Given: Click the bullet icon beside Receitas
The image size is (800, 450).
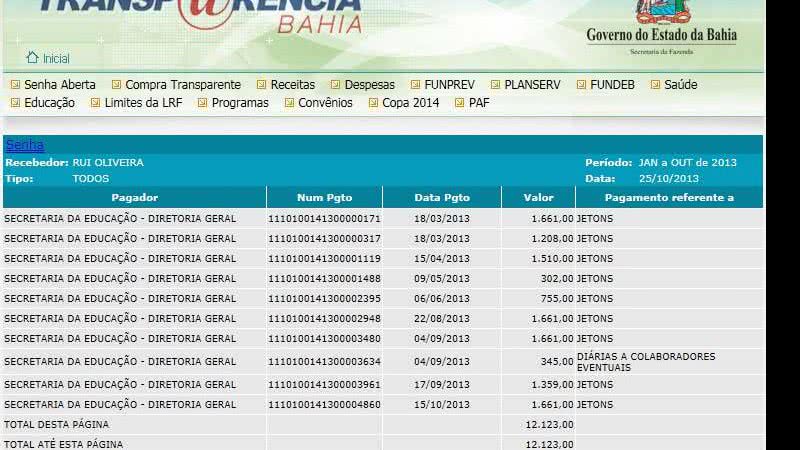Looking at the screenshot, I should click(x=262, y=85).
